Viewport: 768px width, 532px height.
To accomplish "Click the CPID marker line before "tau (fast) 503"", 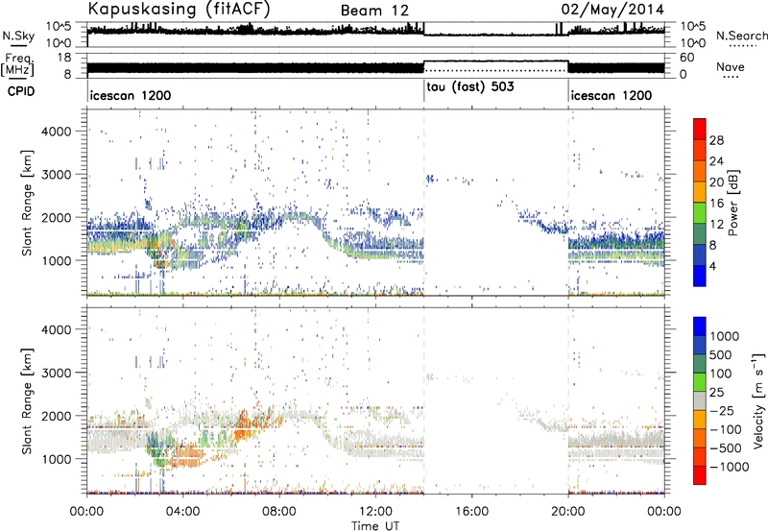I will point(423,91).
